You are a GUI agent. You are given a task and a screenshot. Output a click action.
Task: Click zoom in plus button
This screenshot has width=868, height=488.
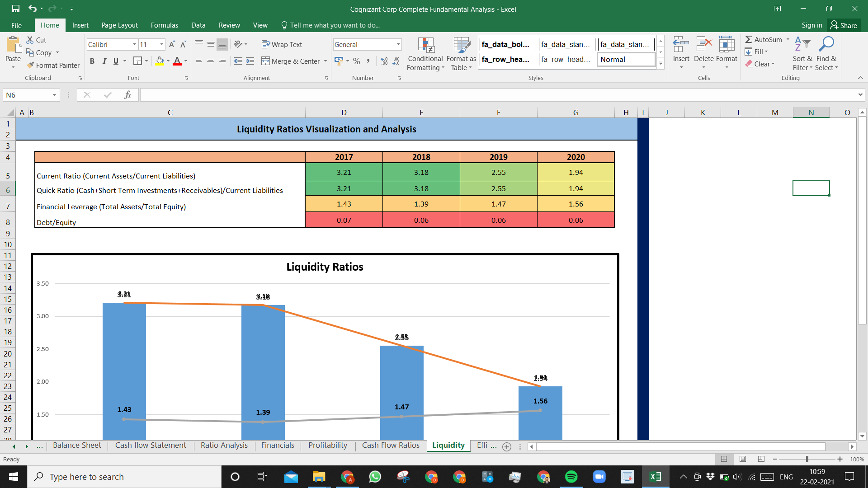pos(840,459)
